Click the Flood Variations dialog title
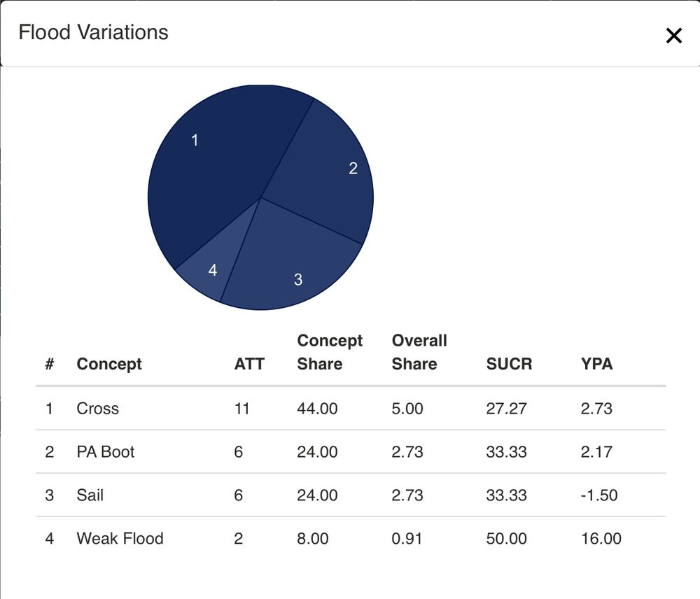Viewport: 700px width, 599px height. (x=93, y=33)
